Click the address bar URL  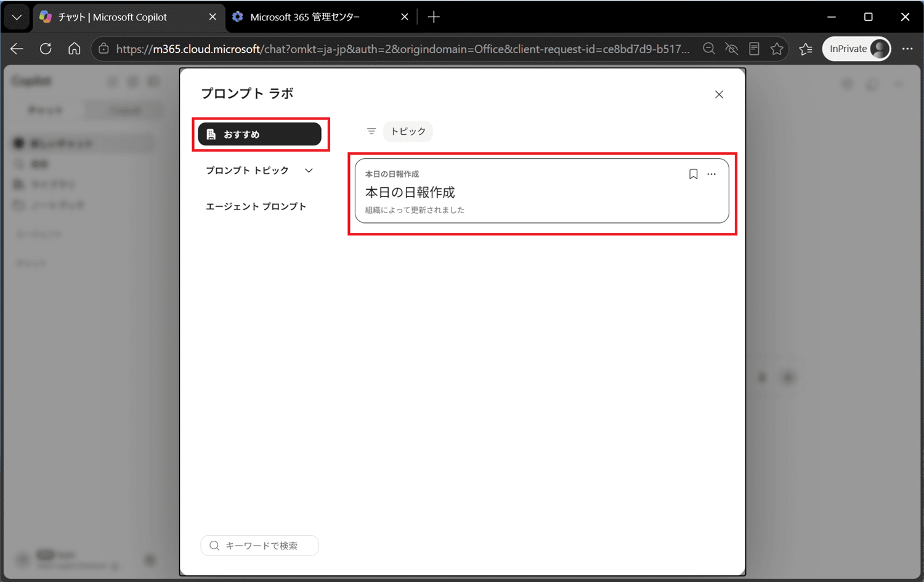click(403, 49)
